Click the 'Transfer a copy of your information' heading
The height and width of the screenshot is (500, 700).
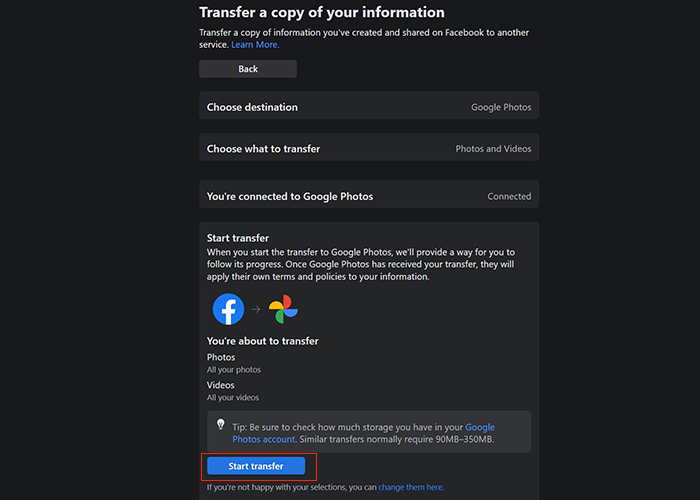click(x=321, y=12)
